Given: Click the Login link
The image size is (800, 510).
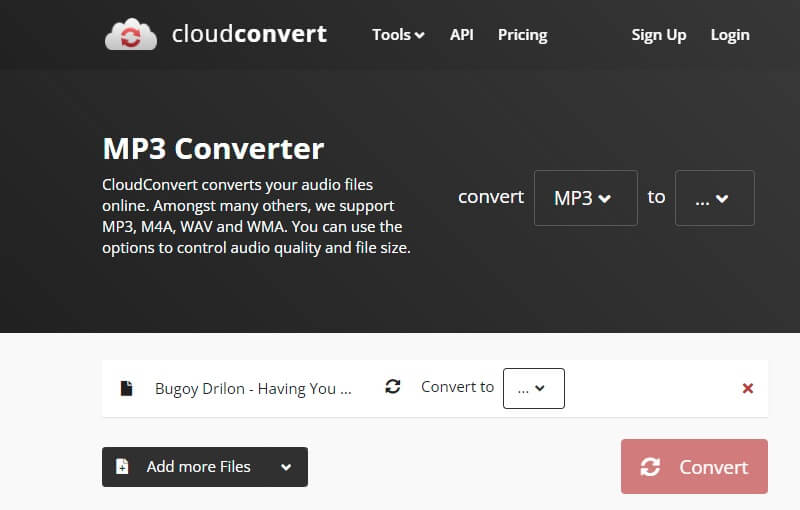Looking at the screenshot, I should [x=730, y=35].
